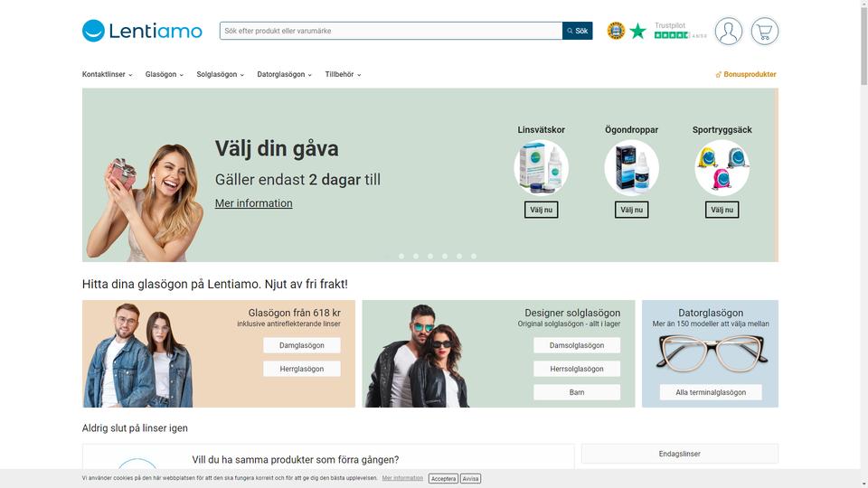This screenshot has height=488, width=868.
Task: Select the Sportryggsäck product image
Action: [x=722, y=167]
